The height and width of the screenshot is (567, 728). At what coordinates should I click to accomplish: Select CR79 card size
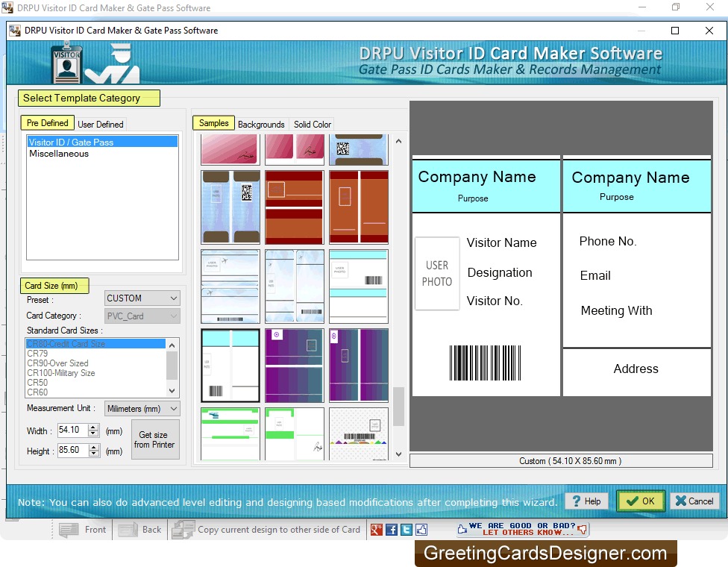pyautogui.click(x=95, y=354)
